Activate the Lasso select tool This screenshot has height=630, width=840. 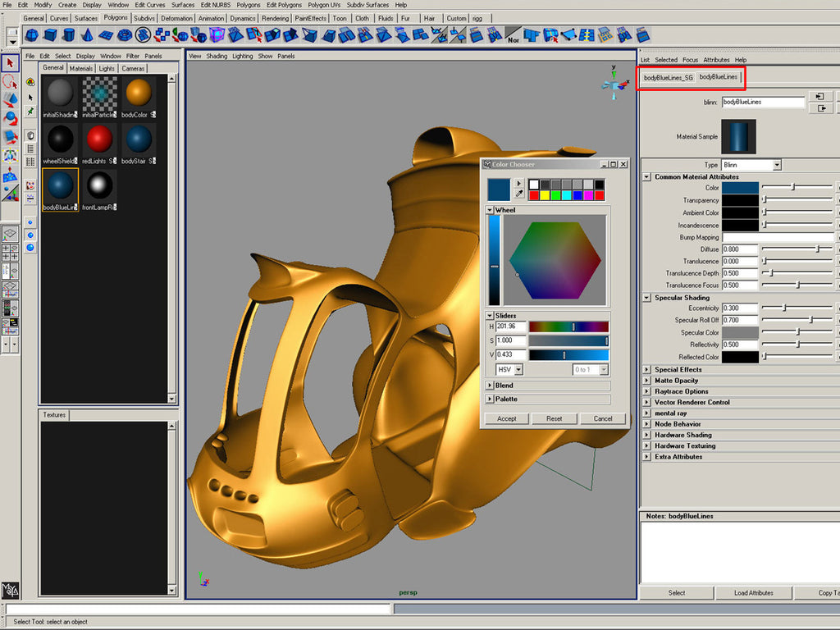pos(10,81)
